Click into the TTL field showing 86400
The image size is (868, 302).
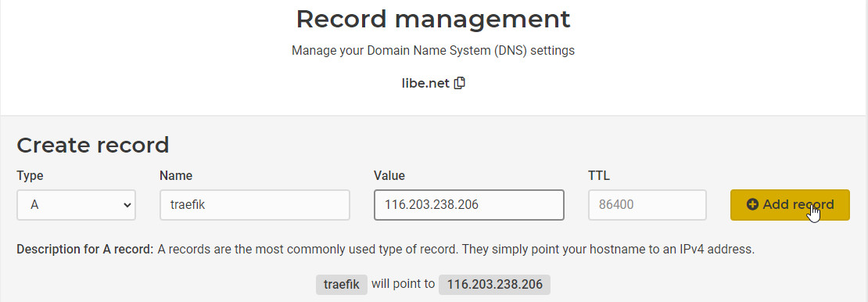click(647, 205)
